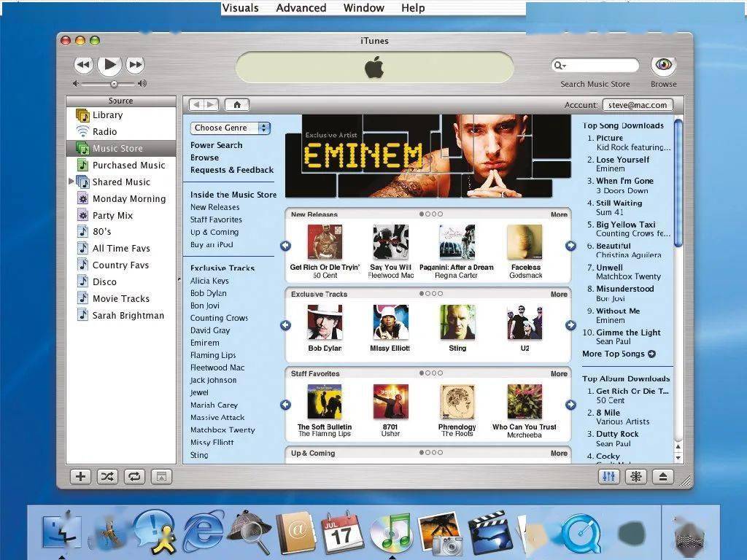This screenshot has height=560, width=747.
Task: Add a new playlist with plus button
Action: pyautogui.click(x=80, y=477)
